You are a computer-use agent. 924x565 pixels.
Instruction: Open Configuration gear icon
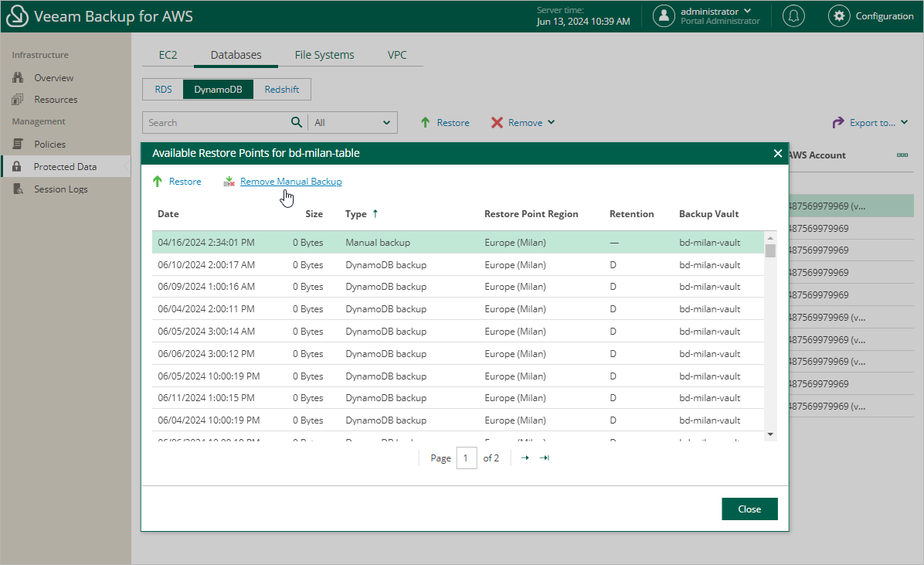coord(838,16)
